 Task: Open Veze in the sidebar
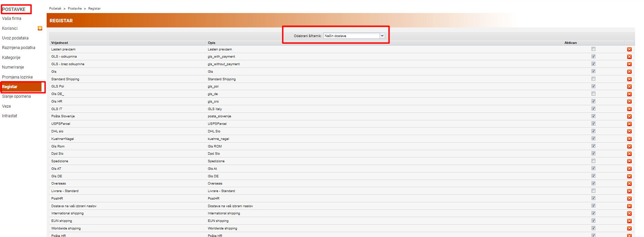click(7, 106)
